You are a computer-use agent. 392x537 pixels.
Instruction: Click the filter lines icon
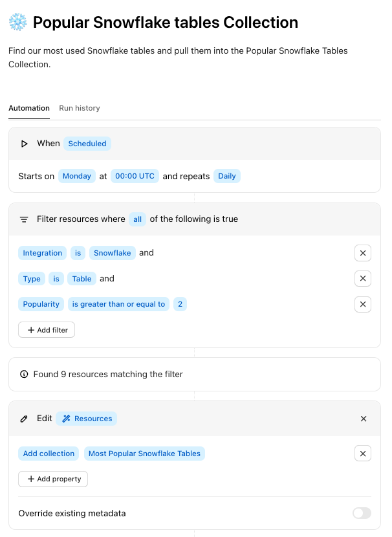coord(24,219)
